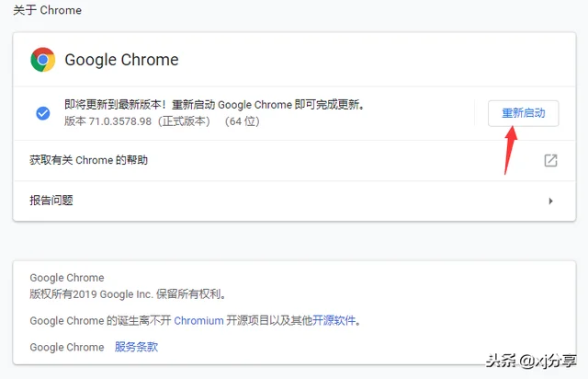Open external link icon for Chrome help

tap(550, 160)
